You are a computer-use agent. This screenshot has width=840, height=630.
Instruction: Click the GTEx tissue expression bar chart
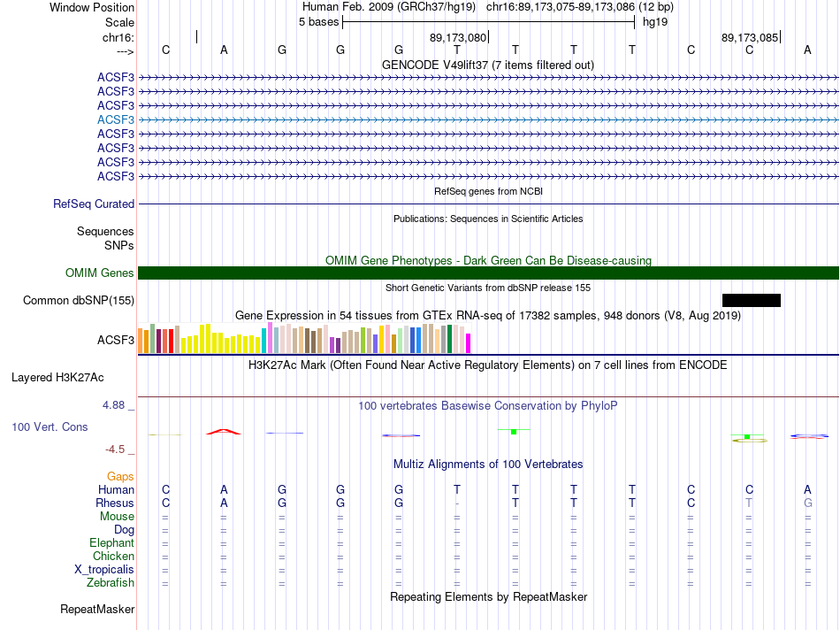(304, 338)
